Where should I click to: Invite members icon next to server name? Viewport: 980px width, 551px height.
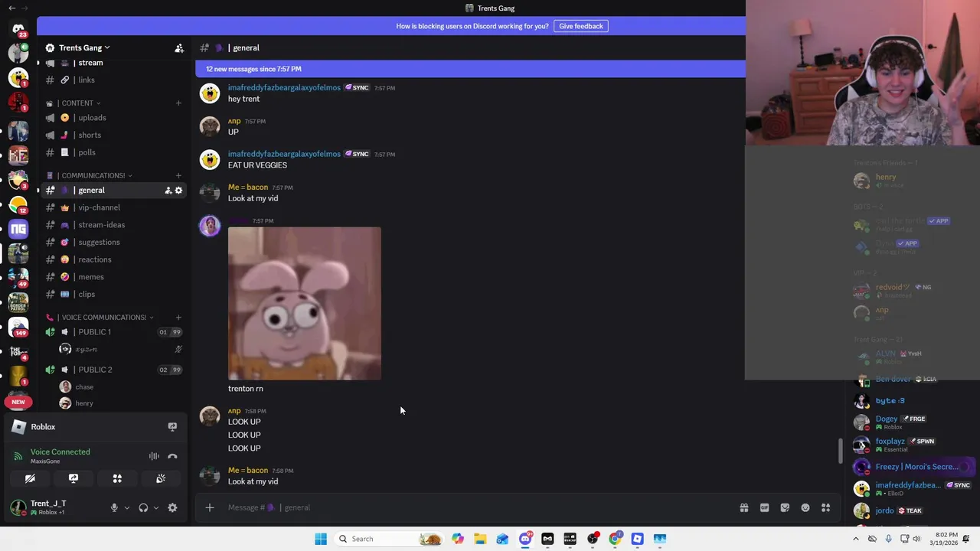(179, 47)
